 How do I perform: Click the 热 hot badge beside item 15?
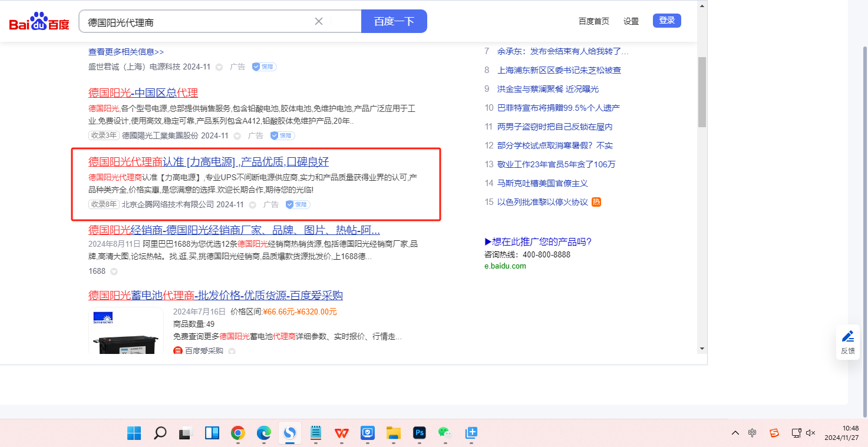pos(596,202)
